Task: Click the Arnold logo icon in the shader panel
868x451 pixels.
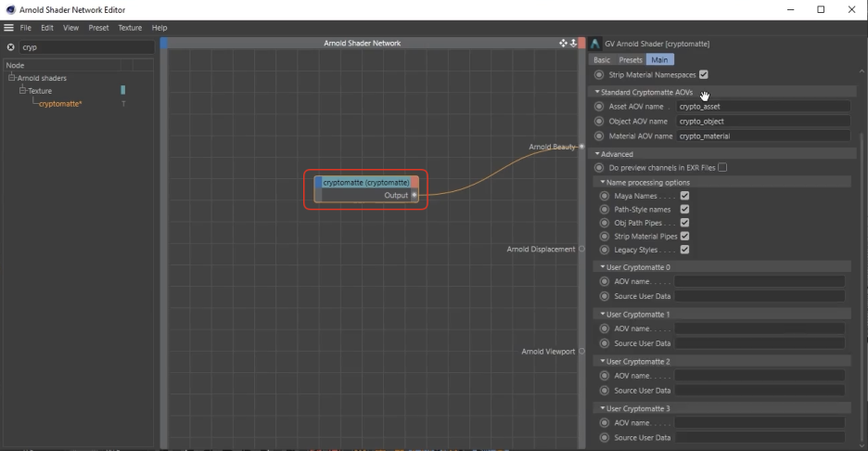Action: [595, 44]
